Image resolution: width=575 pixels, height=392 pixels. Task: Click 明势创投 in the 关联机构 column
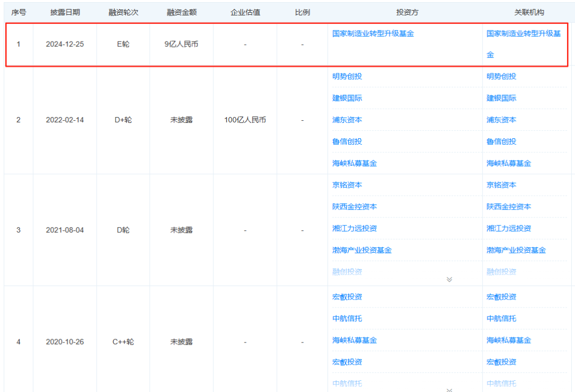(x=502, y=77)
